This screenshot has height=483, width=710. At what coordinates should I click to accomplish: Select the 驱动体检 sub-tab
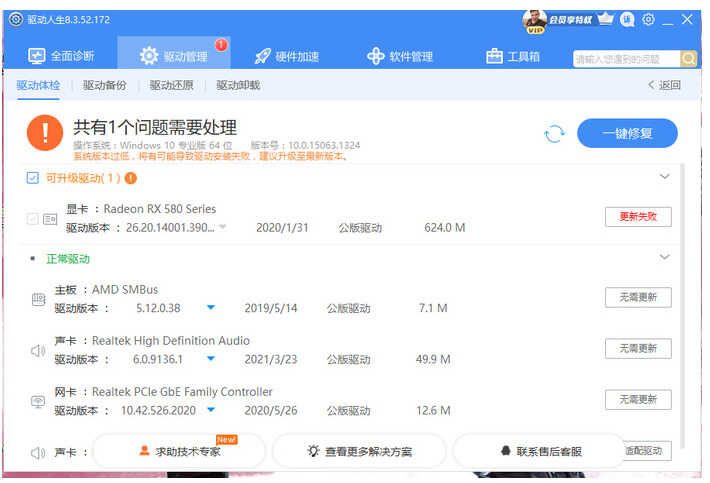[x=38, y=85]
